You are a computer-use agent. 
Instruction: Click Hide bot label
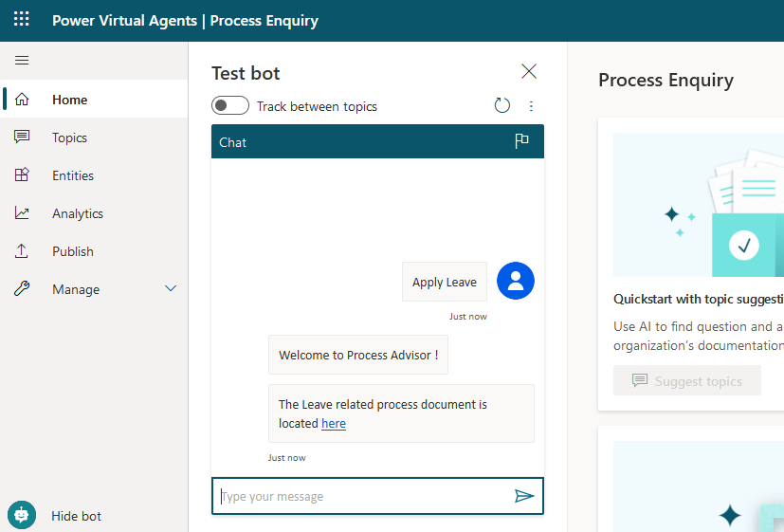click(x=76, y=516)
